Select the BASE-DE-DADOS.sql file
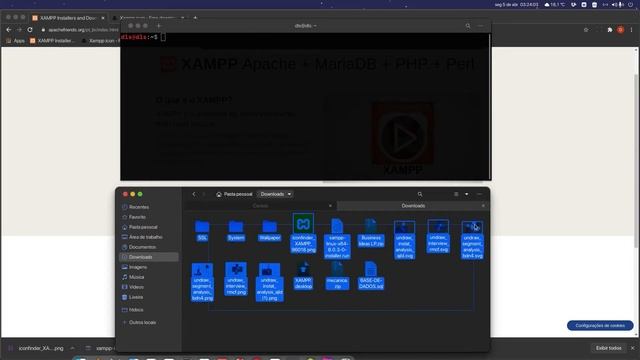 click(371, 276)
